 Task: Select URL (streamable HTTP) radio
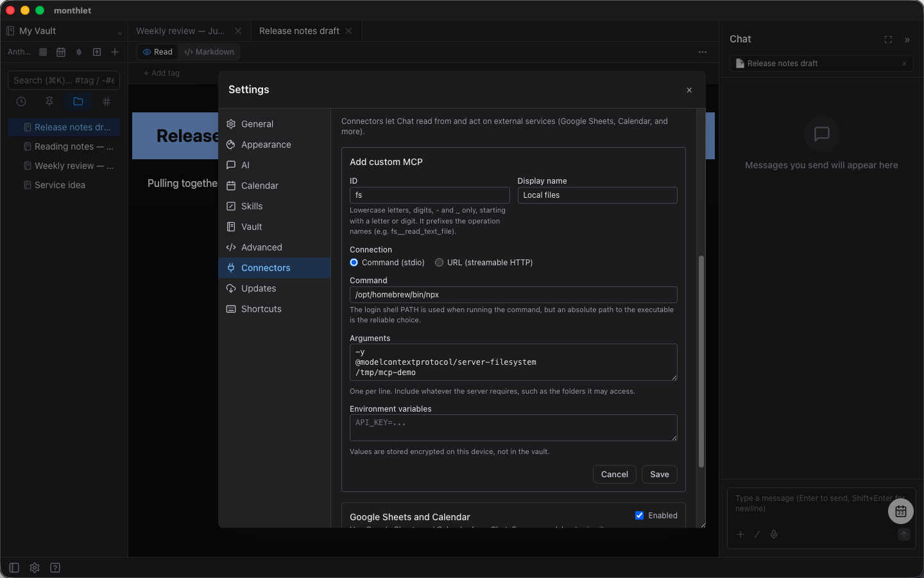click(x=439, y=263)
